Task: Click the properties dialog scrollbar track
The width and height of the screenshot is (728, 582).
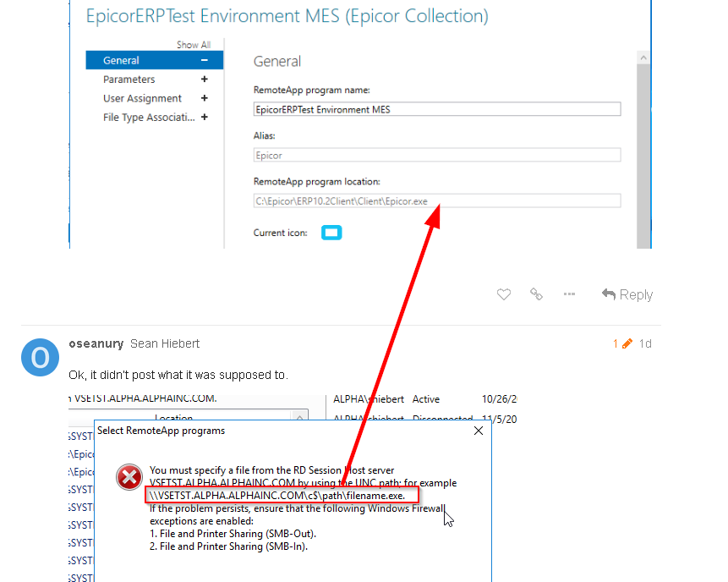Action: point(643,156)
